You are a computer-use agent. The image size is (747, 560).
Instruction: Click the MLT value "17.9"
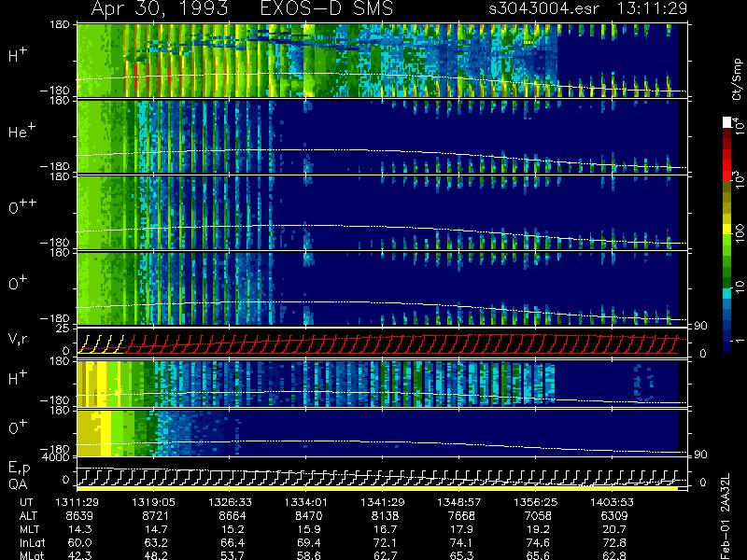click(x=462, y=529)
